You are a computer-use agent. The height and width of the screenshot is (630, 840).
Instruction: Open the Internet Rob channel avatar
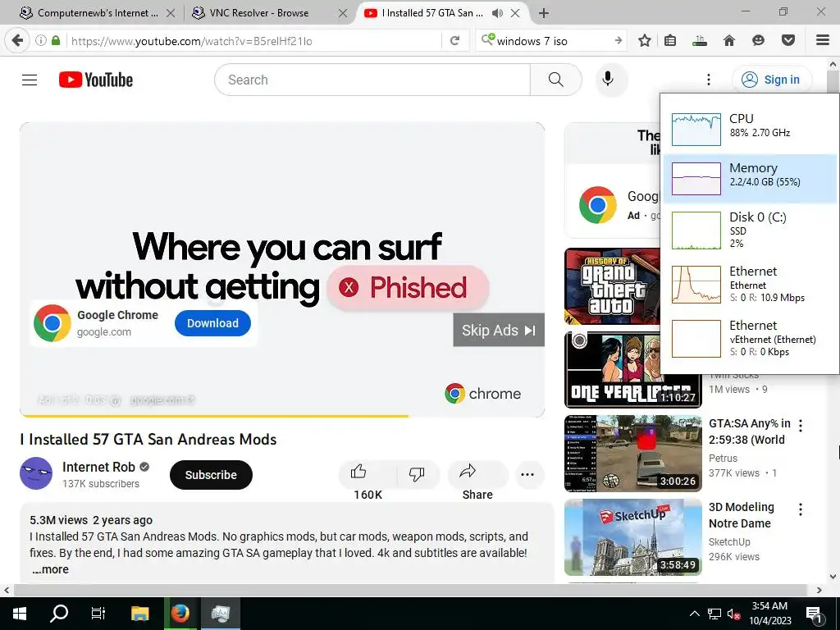(36, 473)
